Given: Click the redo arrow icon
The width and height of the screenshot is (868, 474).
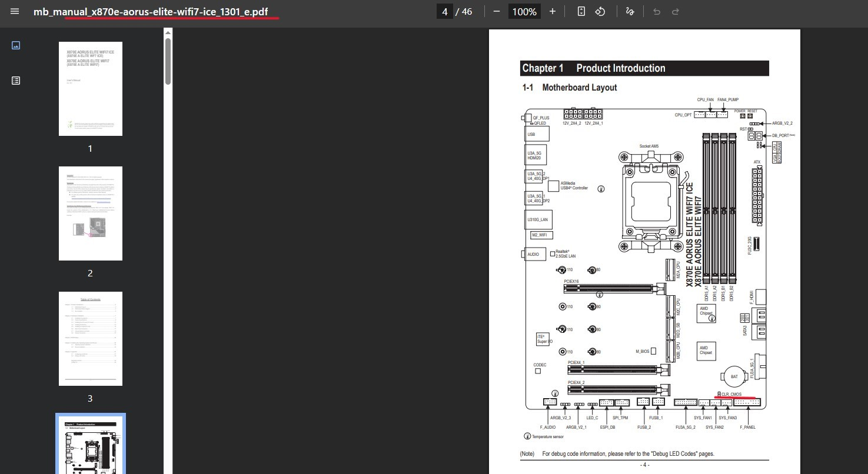Looking at the screenshot, I should click(676, 12).
